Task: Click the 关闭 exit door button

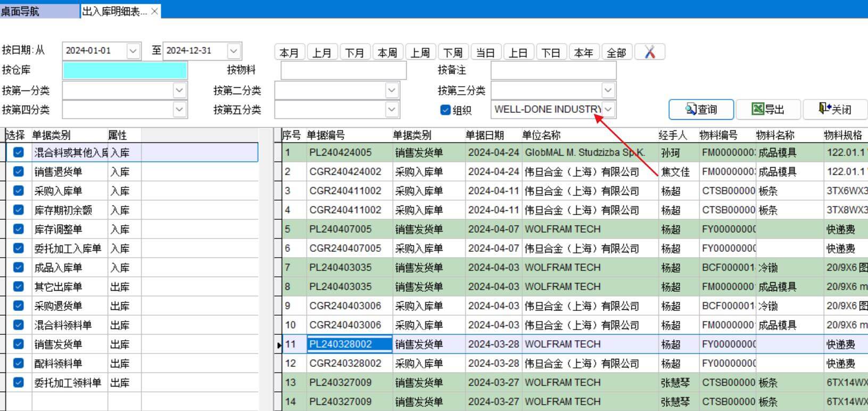Action: [x=834, y=109]
